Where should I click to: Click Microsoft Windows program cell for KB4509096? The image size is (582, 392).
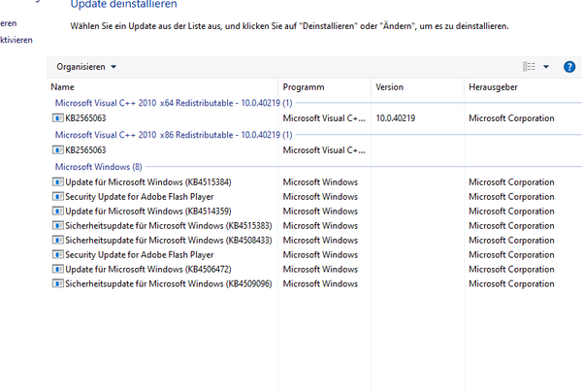[320, 283]
